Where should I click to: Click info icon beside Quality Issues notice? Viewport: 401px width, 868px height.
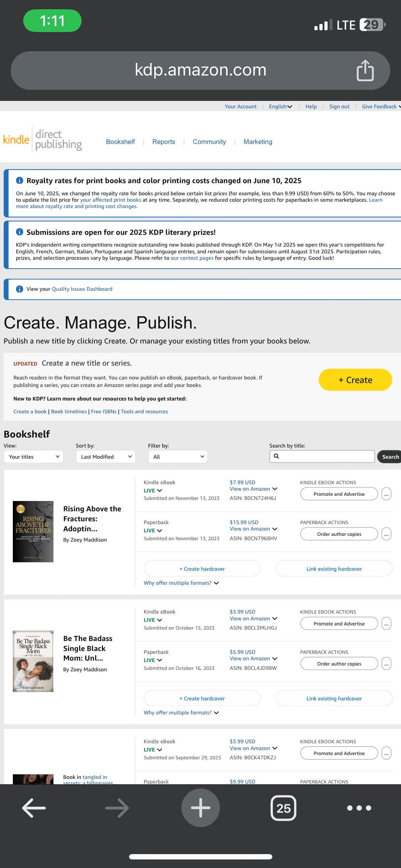(x=20, y=289)
